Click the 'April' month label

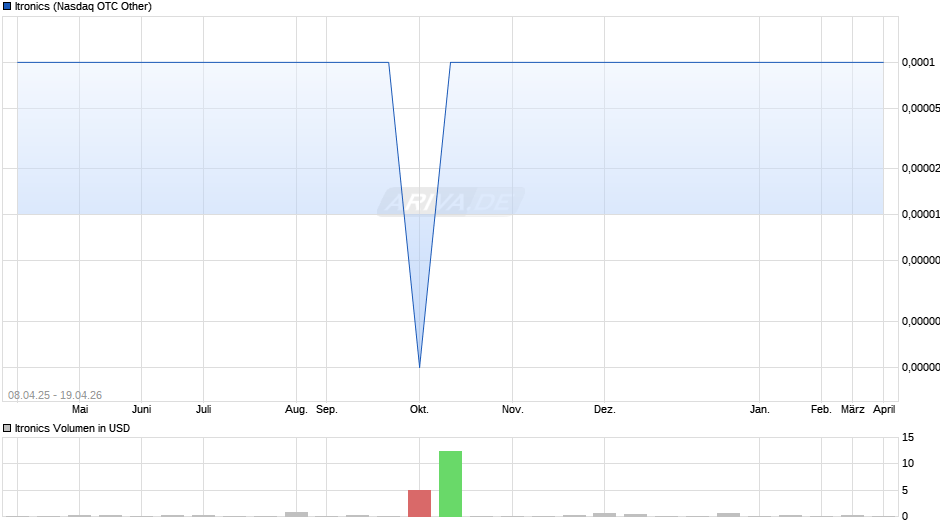coord(884,410)
